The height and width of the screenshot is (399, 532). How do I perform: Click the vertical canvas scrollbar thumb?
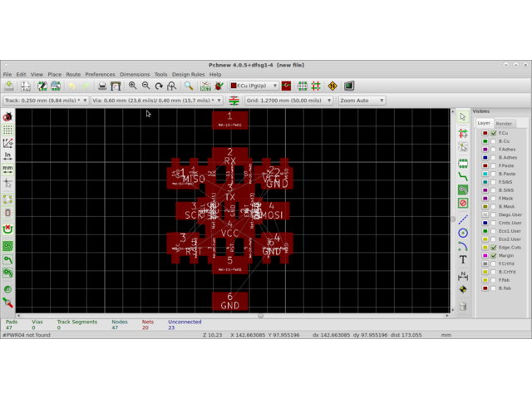point(453,219)
